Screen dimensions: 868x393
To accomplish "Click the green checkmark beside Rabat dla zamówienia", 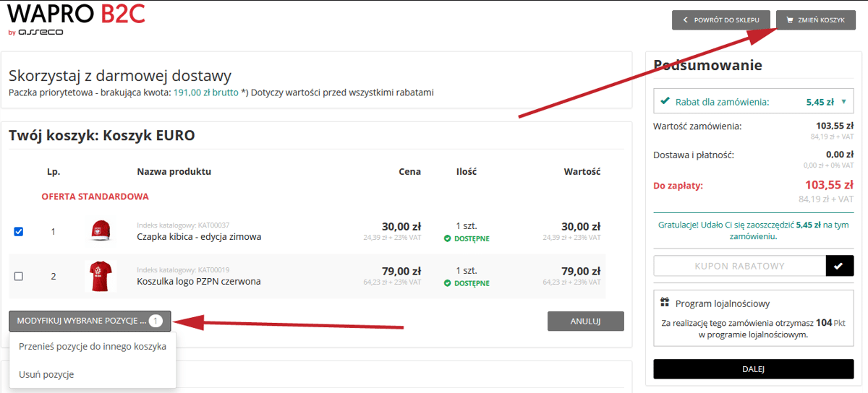I will pyautogui.click(x=665, y=102).
